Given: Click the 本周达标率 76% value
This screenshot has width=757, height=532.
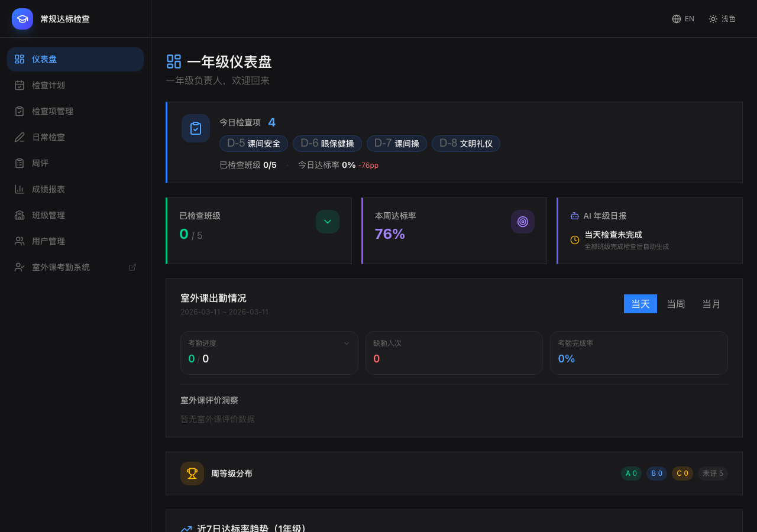Looking at the screenshot, I should [390, 234].
